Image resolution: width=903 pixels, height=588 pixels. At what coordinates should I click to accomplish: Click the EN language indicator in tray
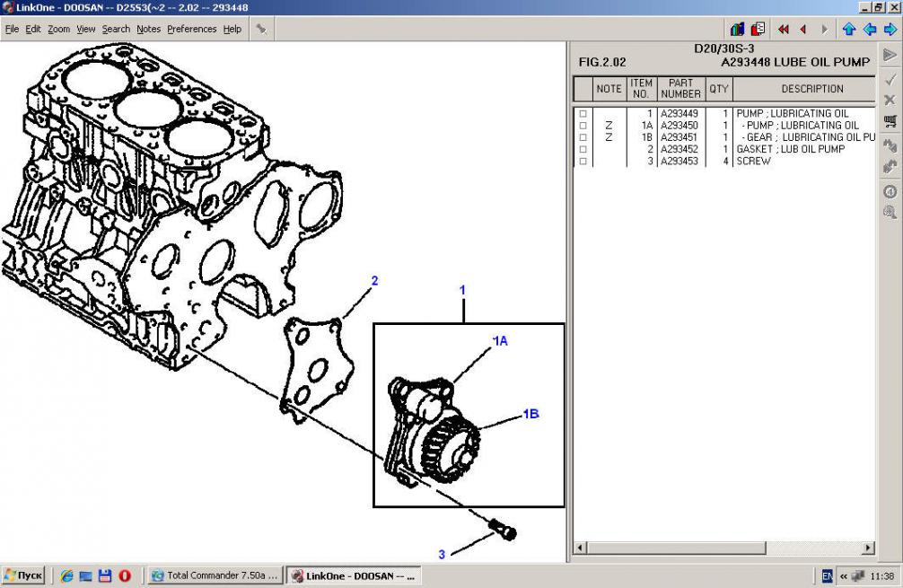click(827, 576)
